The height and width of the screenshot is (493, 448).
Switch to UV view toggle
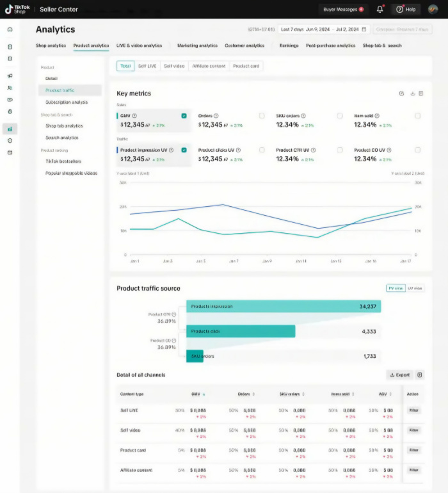point(415,288)
